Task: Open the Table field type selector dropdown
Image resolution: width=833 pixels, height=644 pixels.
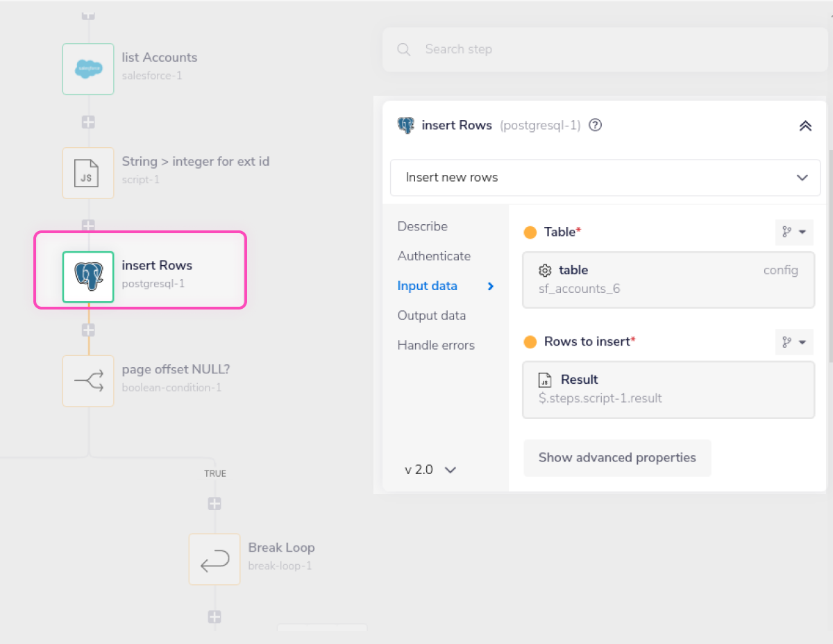Action: [794, 232]
